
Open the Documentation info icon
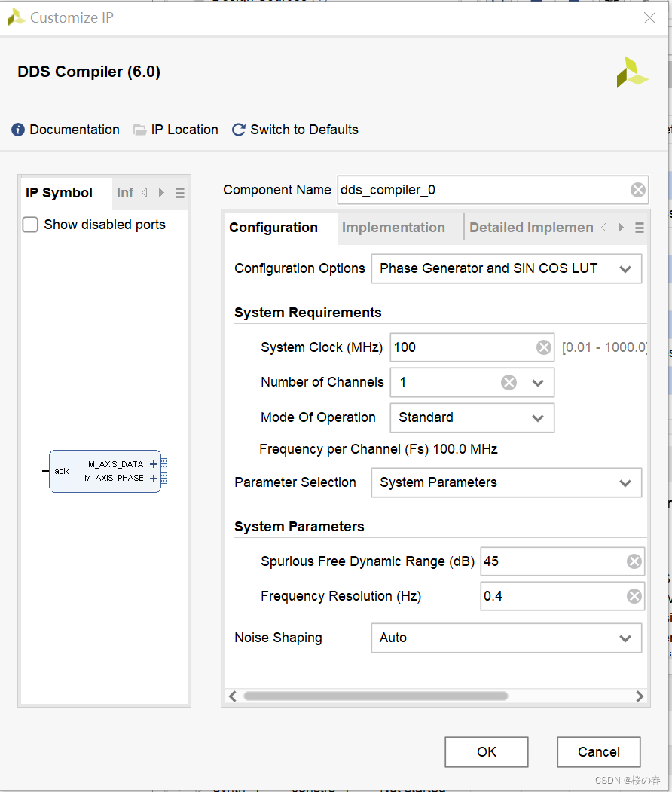tap(17, 130)
